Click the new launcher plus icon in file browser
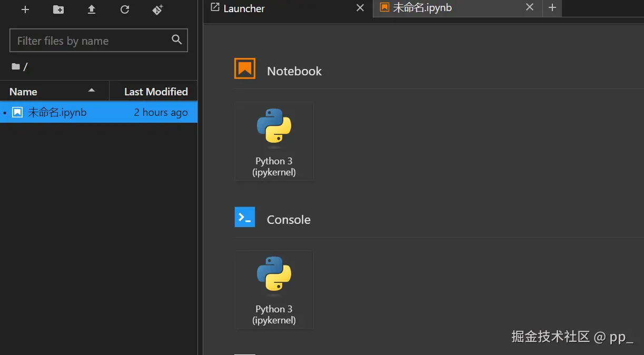The height and width of the screenshot is (355, 644). [25, 9]
